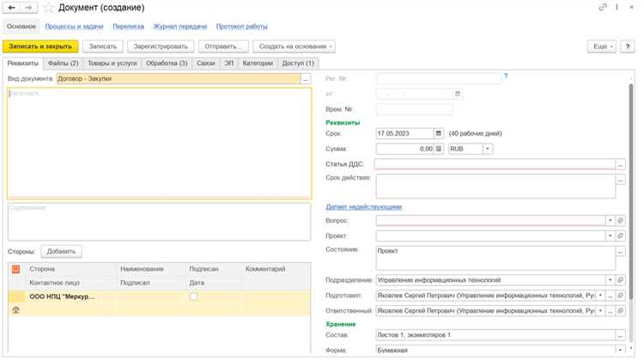Open selection ellipsis for Срок действия
Viewport: 644px width, 360px height.
click(x=620, y=180)
